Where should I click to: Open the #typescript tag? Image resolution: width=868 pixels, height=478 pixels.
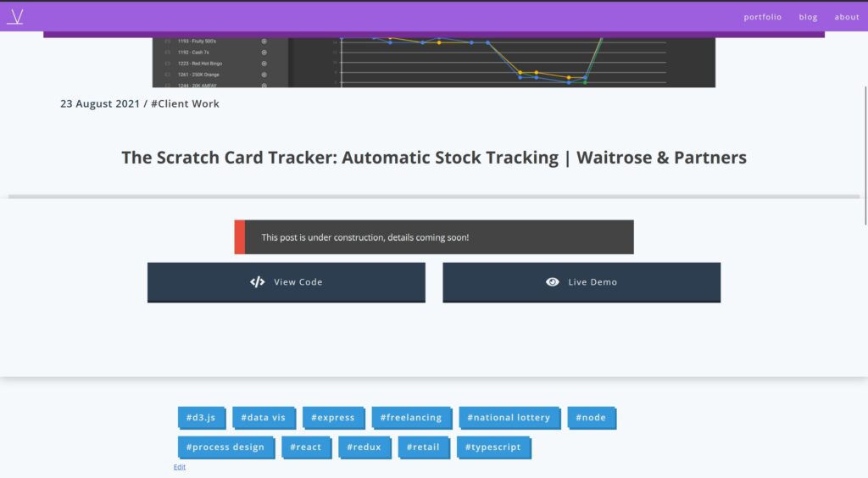click(x=493, y=447)
